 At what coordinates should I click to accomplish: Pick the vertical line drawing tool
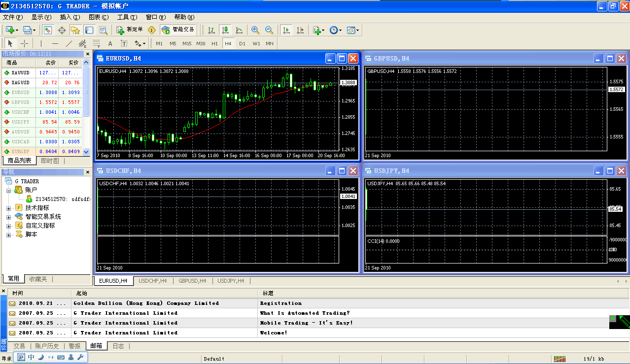pos(41,43)
